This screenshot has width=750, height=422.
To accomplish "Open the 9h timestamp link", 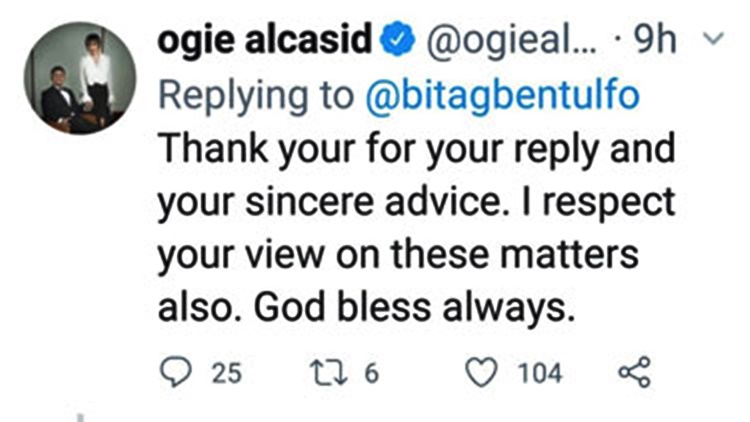I will (x=660, y=43).
